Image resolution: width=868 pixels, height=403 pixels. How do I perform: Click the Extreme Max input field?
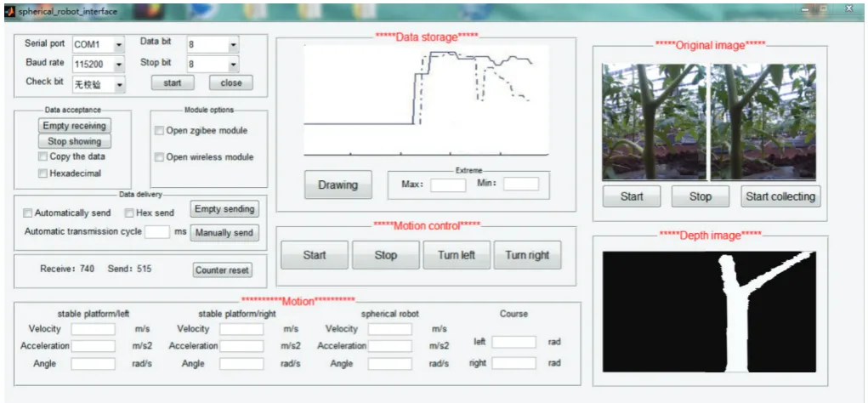point(448,184)
